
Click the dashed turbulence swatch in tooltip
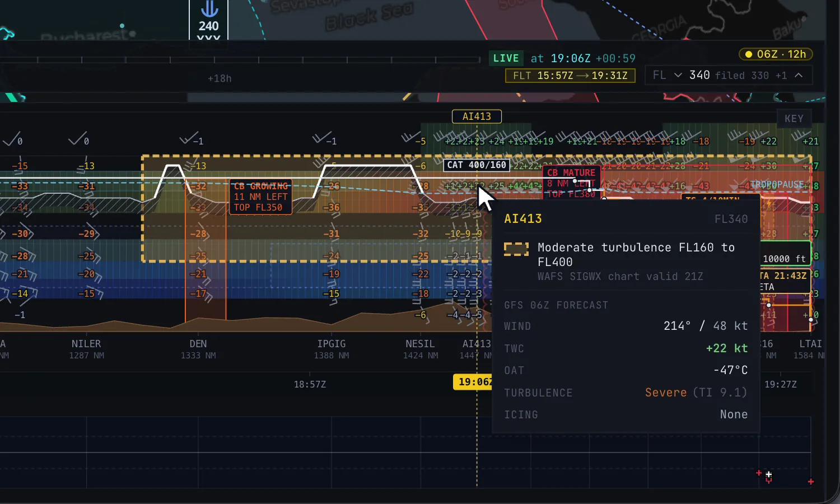click(516, 249)
